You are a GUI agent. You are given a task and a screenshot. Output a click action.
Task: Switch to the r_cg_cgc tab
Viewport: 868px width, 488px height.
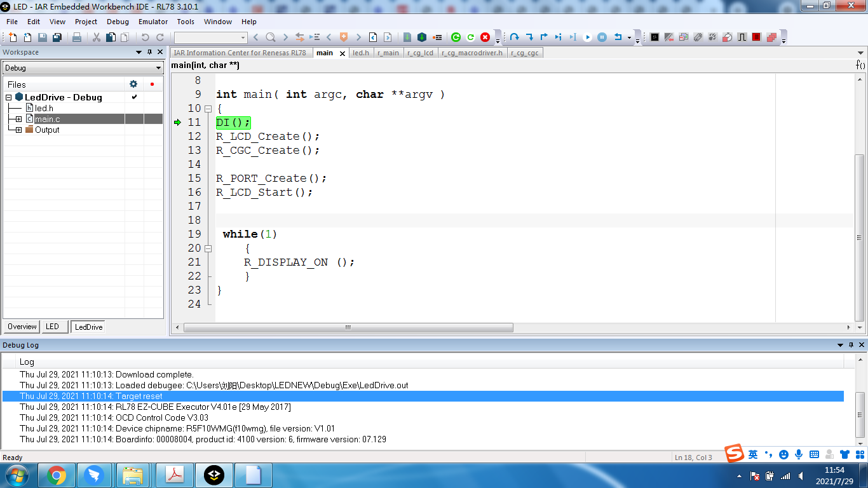click(525, 53)
